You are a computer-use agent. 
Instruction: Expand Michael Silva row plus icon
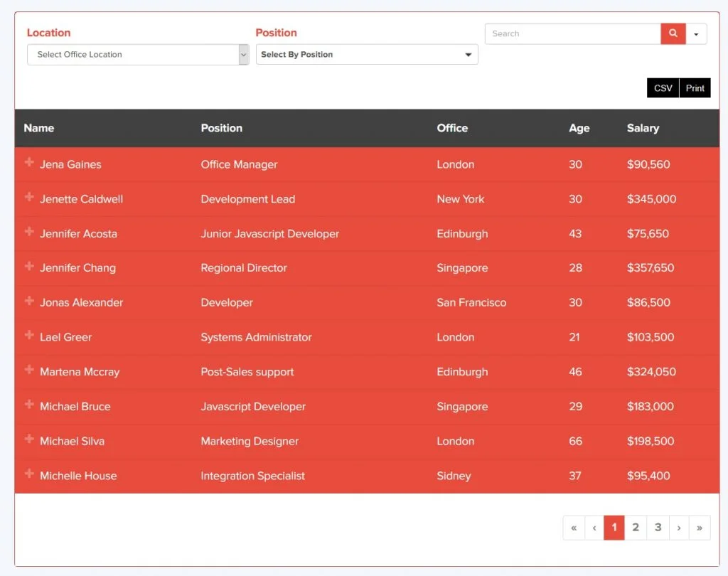point(29,439)
